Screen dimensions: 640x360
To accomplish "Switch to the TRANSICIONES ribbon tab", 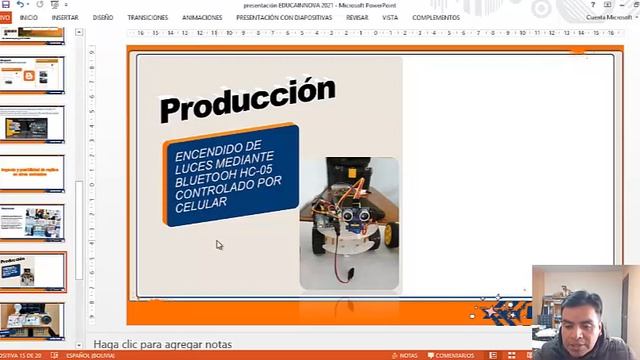I will 148,18.
